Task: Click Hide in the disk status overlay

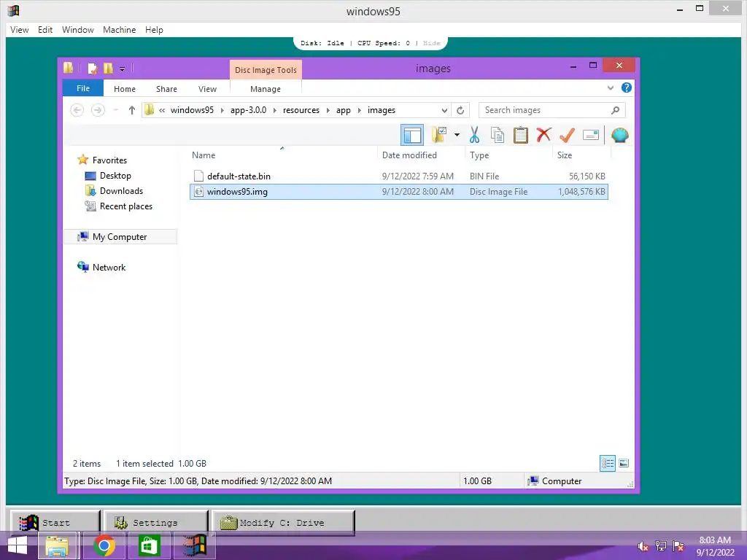Action: (432, 43)
